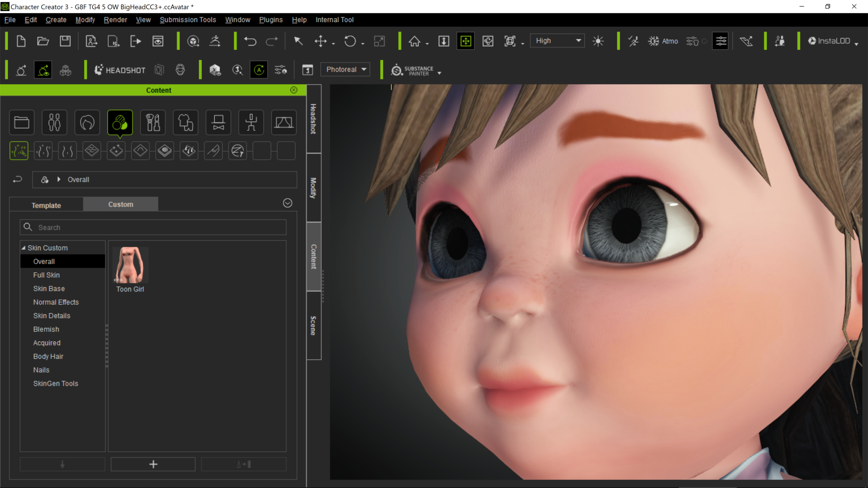Open the Submission Tools menu

(x=188, y=20)
